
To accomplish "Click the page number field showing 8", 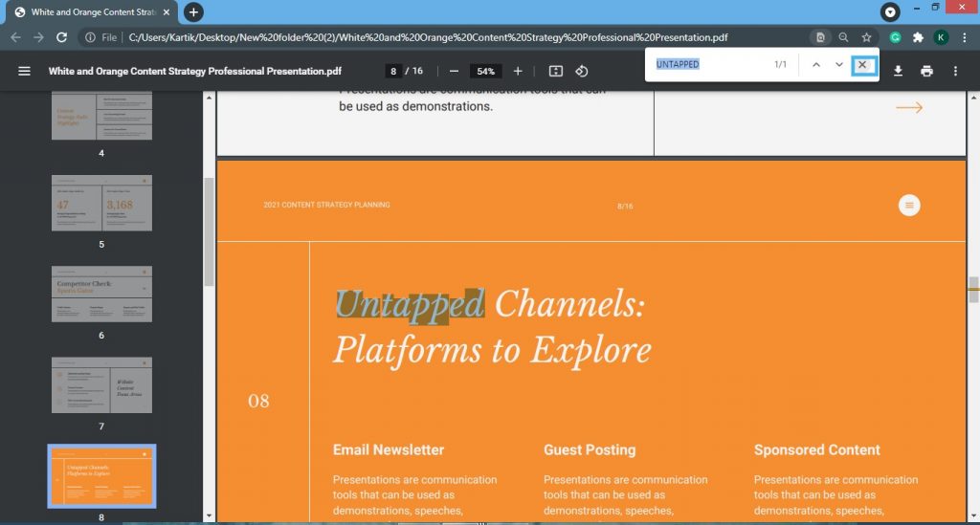I will [x=393, y=71].
